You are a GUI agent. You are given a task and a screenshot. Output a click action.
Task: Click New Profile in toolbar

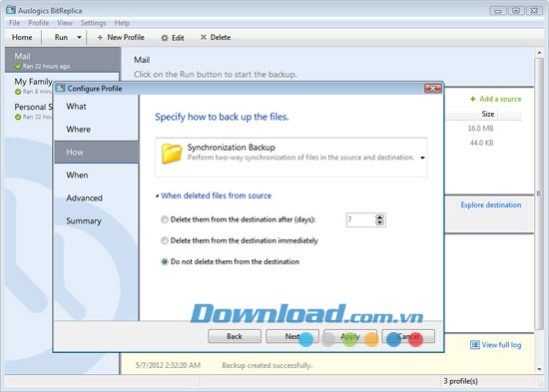click(121, 37)
